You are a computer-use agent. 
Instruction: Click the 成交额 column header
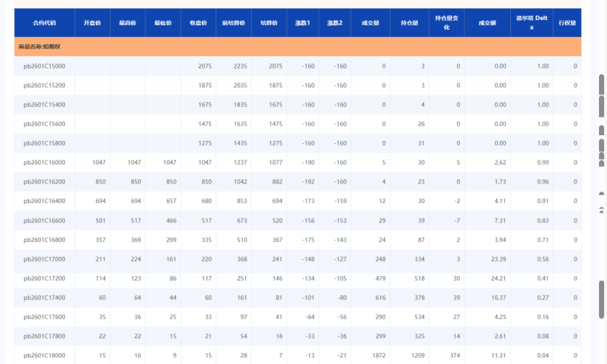tap(487, 23)
